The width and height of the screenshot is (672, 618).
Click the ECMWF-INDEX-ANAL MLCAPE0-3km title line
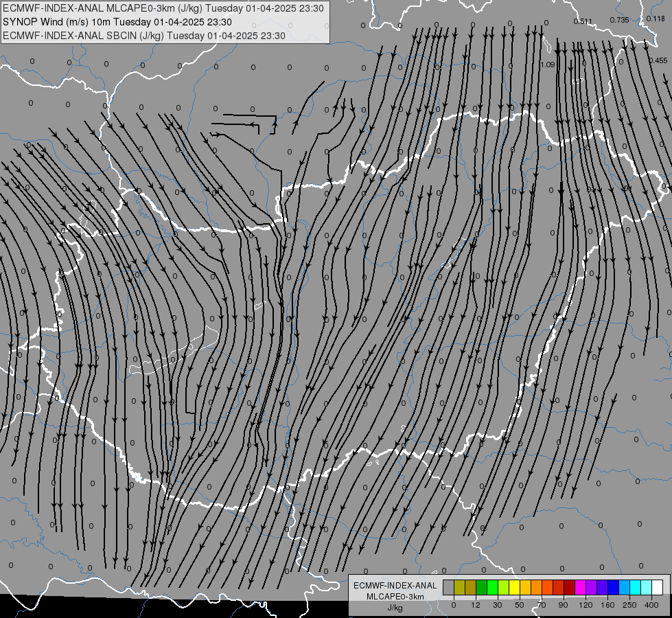pyautogui.click(x=163, y=8)
